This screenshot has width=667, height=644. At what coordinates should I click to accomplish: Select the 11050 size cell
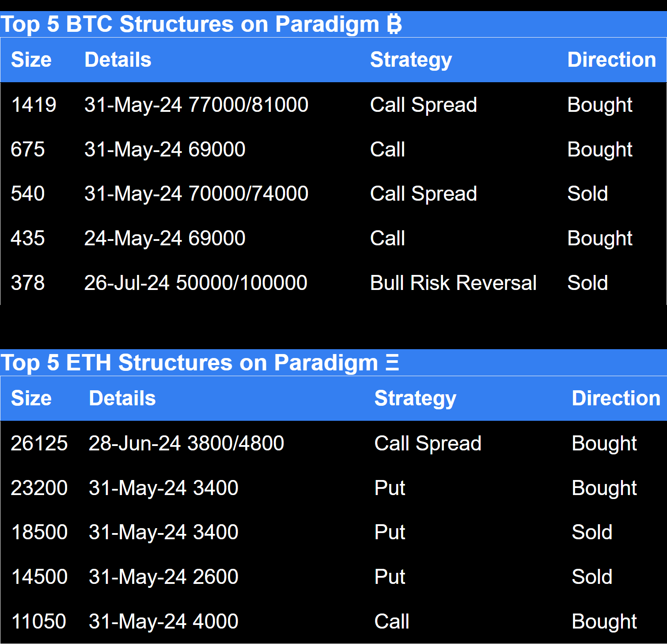tap(38, 621)
